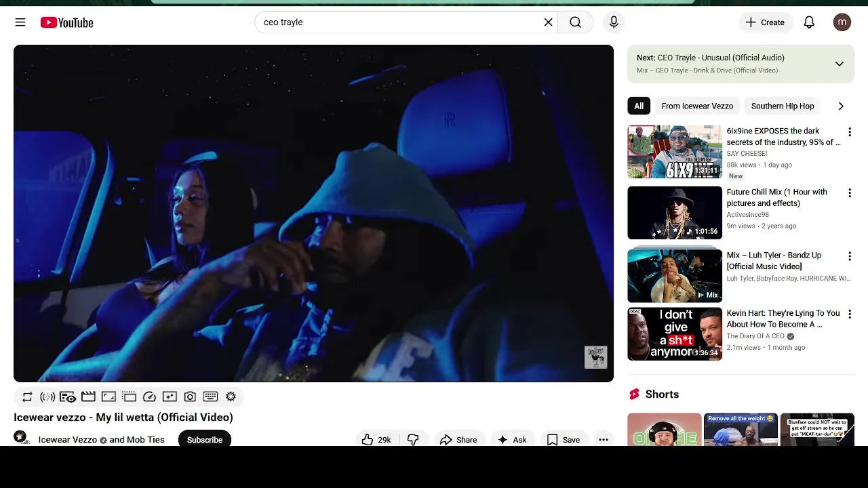Viewport: 868px width, 488px height.
Task: Clear the search query with X
Action: point(548,22)
